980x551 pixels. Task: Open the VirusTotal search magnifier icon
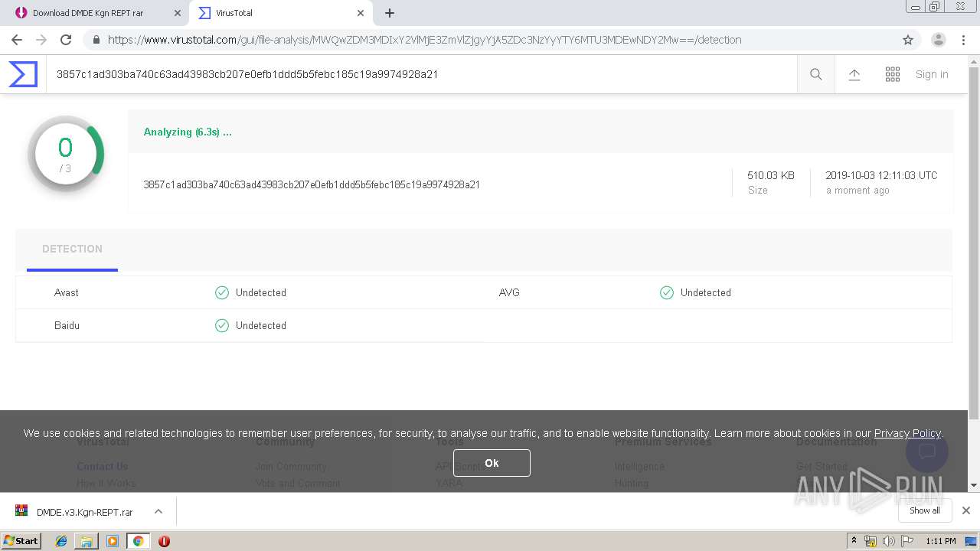(x=816, y=74)
